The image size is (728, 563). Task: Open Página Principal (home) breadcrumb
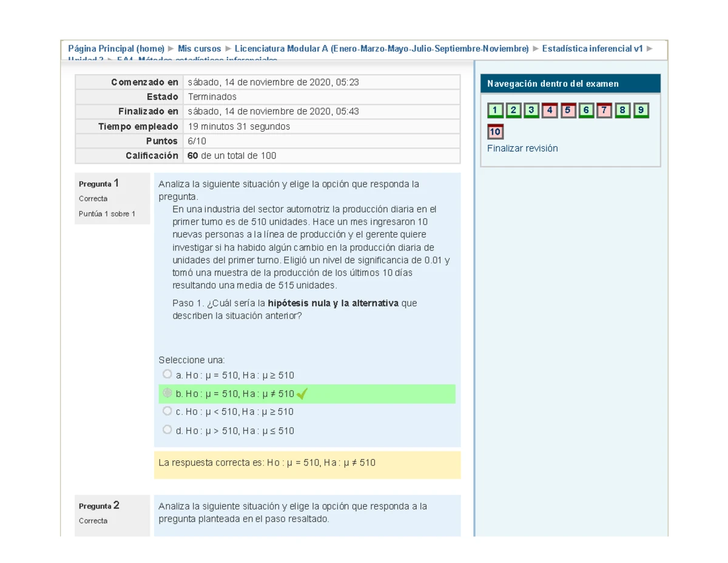[x=116, y=49]
